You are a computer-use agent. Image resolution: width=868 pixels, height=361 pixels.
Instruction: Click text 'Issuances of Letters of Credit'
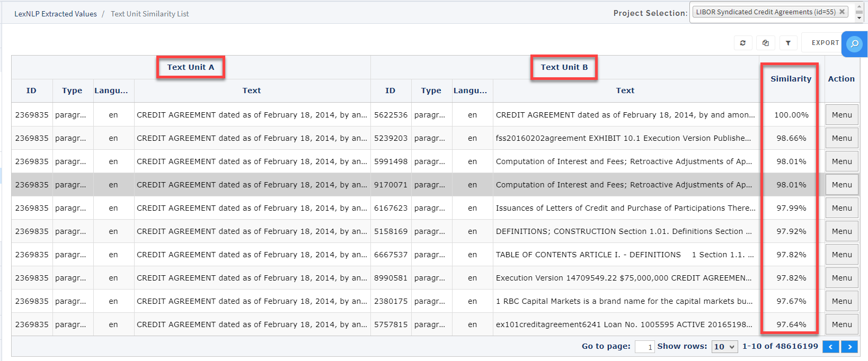click(x=625, y=208)
